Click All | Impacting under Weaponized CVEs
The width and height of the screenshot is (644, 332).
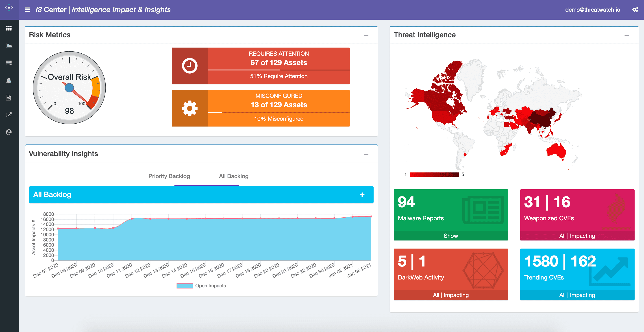577,236
